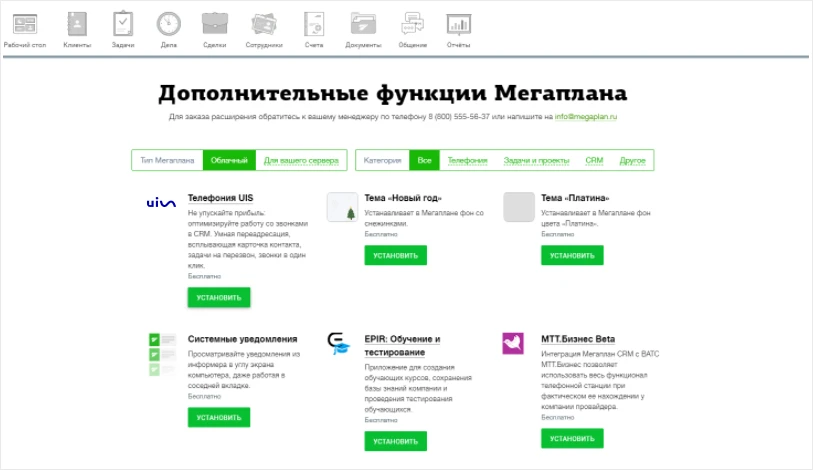Click the Платина theme thumbnail

pos(519,207)
